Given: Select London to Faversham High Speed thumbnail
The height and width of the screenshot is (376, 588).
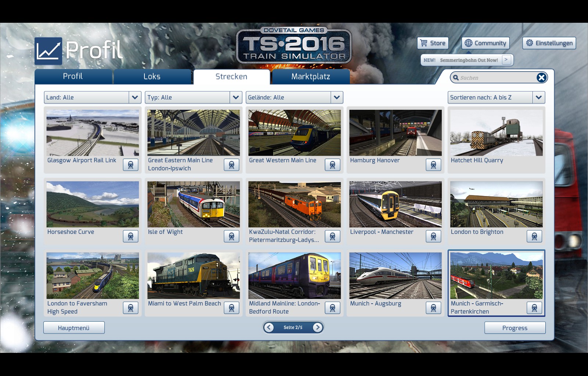Looking at the screenshot, I should pyautogui.click(x=93, y=275).
